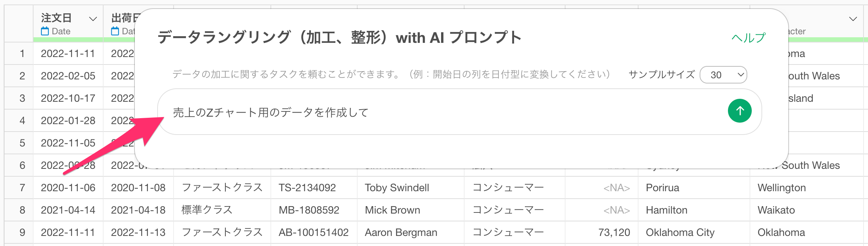Select the 注文日 cell 2022-11-11 in row 1
Viewport: 868px width, 246px height.
[68, 53]
